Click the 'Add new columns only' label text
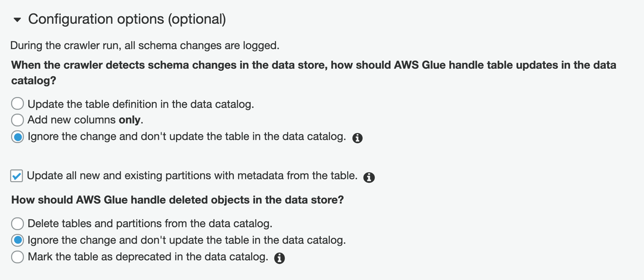 [x=85, y=120]
